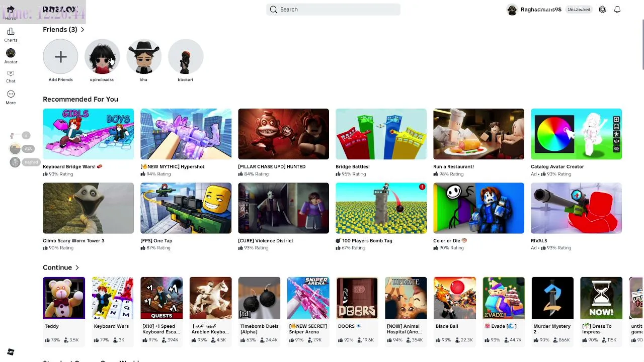Image resolution: width=644 pixels, height=362 pixels.
Task: Open the Murder Mystery 2 thumbnail
Action: click(552, 298)
